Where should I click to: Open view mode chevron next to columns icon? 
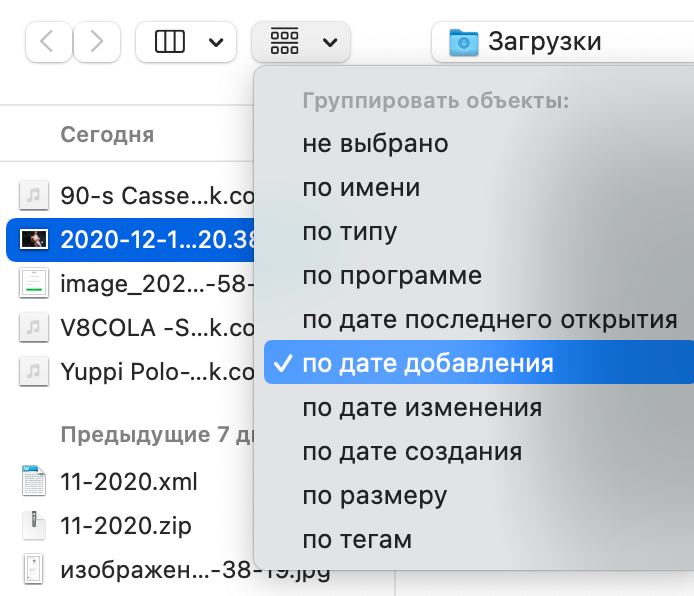216,42
